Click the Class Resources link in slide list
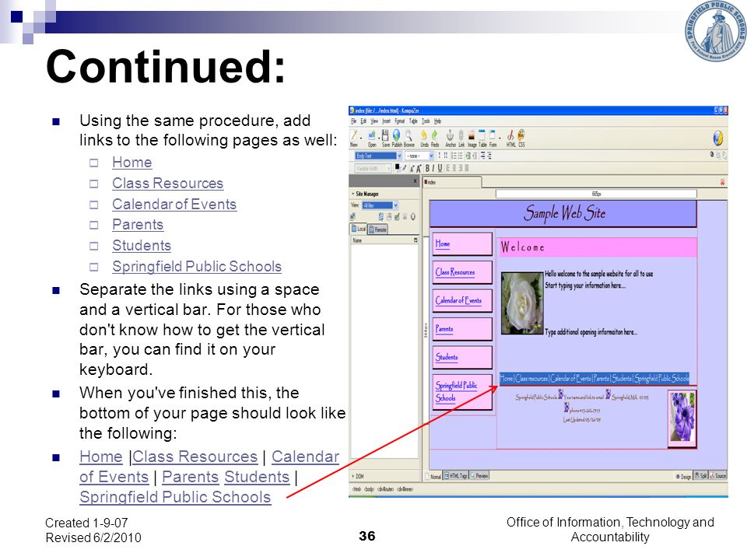 pyautogui.click(x=168, y=184)
